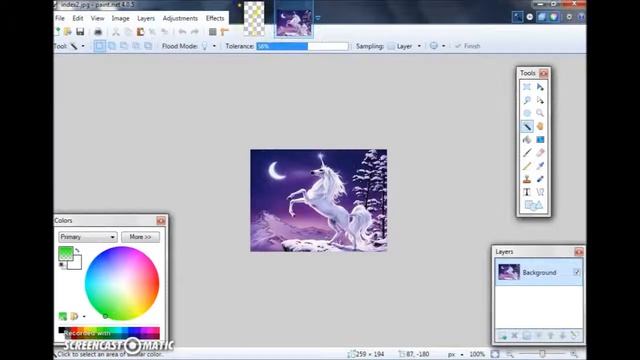Click the More >> button in Colors
Image resolution: width=640 pixels, height=360 pixels.
coord(140,237)
